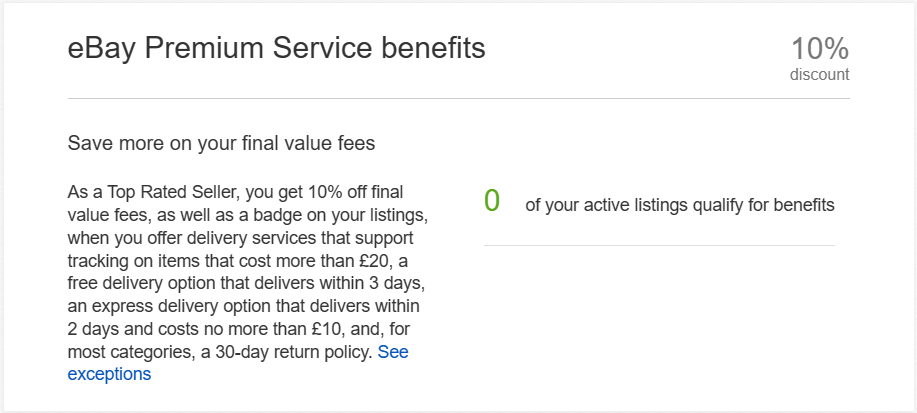This screenshot has height=413, width=917.
Task: Click the divider line under active listings text
Action: coord(658,245)
